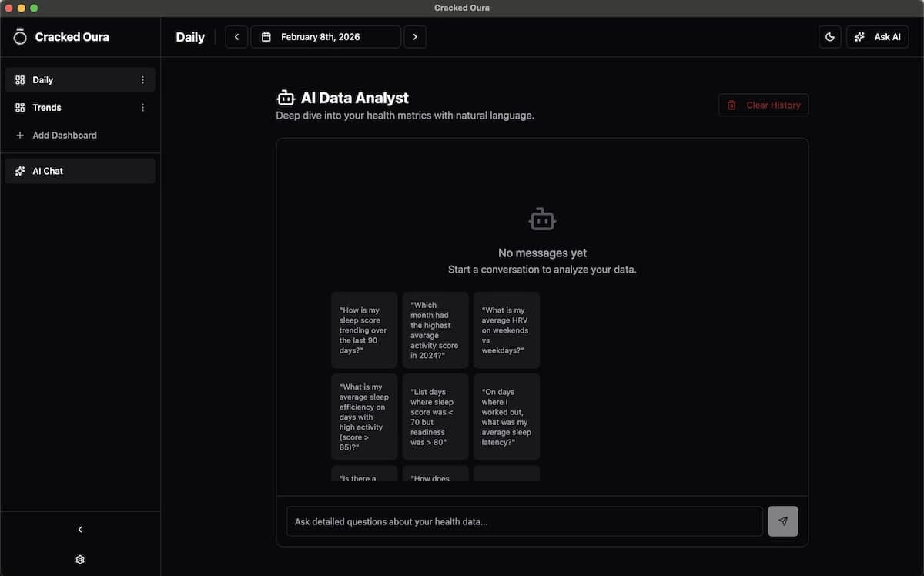Open the Ask AI sparkle button
Image resolution: width=924 pixels, height=576 pixels.
(x=878, y=37)
